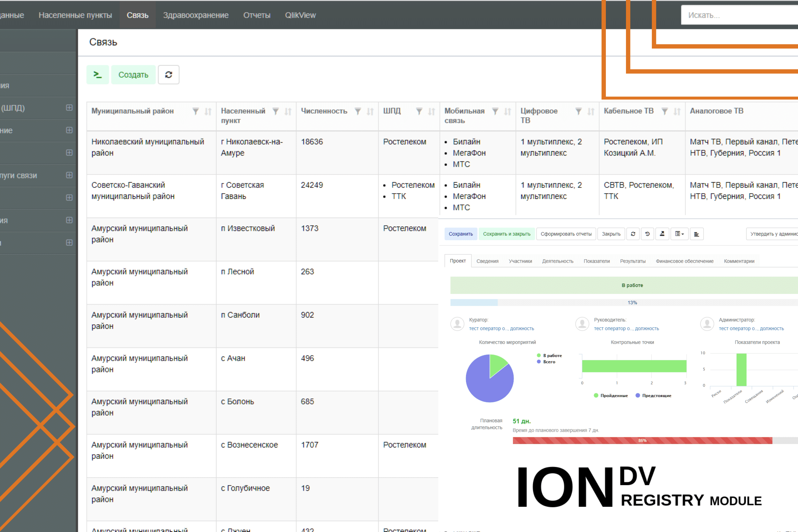
Task: Filter the Кабельное ТВ column
Action: point(665,111)
